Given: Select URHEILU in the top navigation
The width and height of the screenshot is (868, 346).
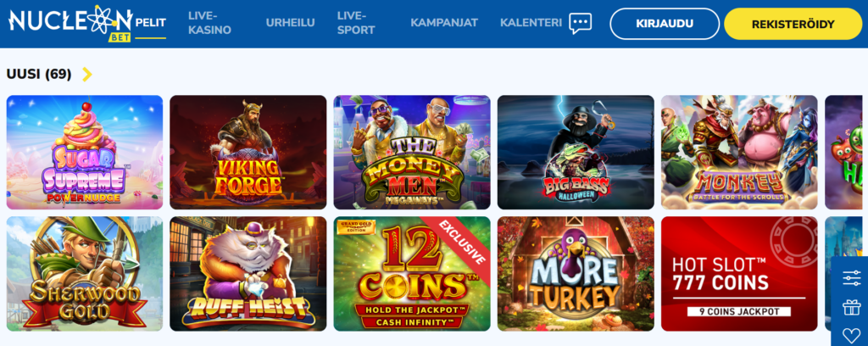Looking at the screenshot, I should (290, 23).
